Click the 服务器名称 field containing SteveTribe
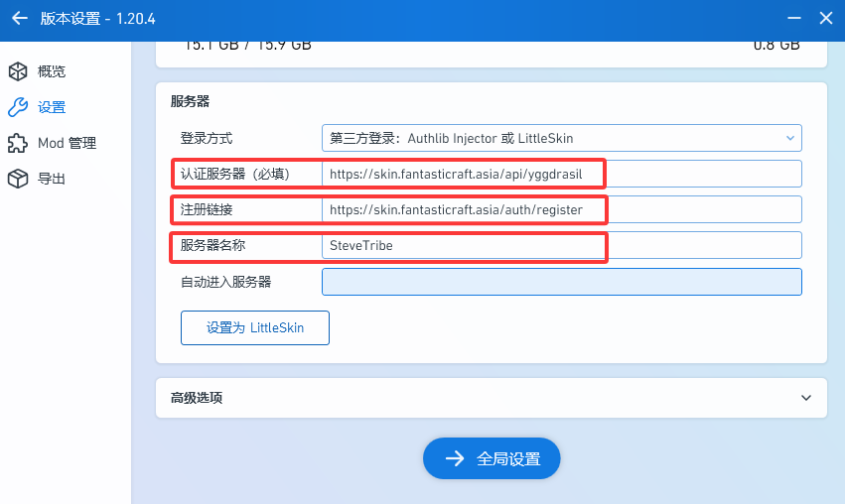 click(x=561, y=245)
